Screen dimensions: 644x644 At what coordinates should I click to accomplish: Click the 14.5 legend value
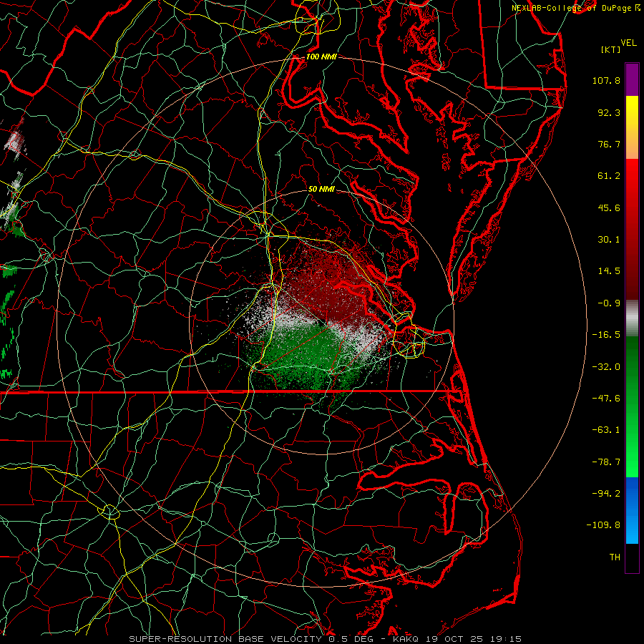click(609, 271)
